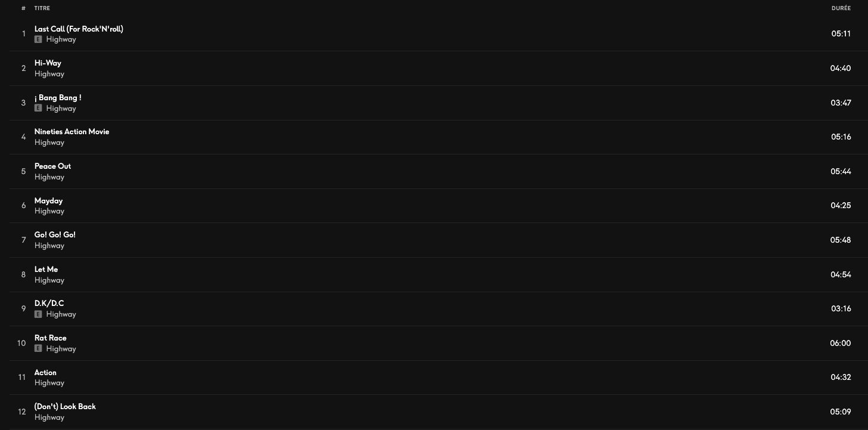The width and height of the screenshot is (868, 430).
Task: Play track Last Call (For Rock'N'roll)
Action: pyautogui.click(x=79, y=29)
